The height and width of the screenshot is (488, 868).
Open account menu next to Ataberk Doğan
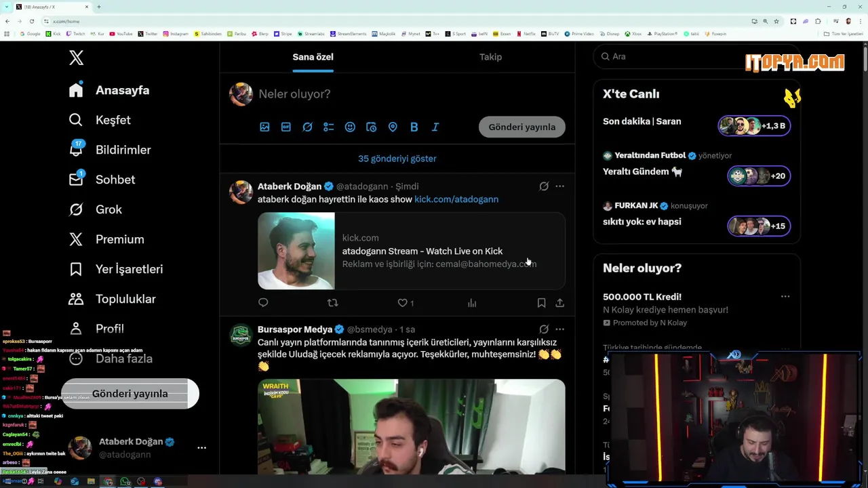click(x=201, y=448)
